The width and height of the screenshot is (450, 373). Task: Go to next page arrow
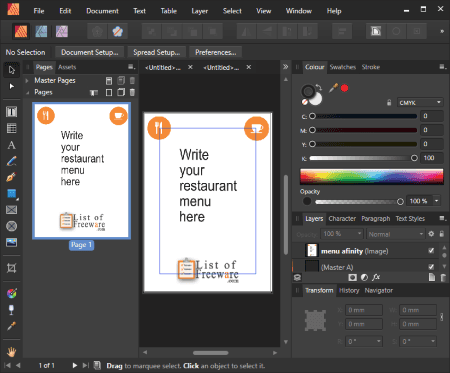coord(75,365)
